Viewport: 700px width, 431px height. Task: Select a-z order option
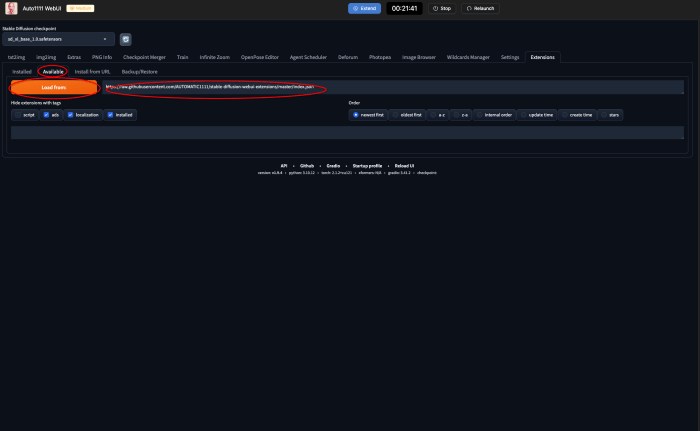pyautogui.click(x=438, y=115)
